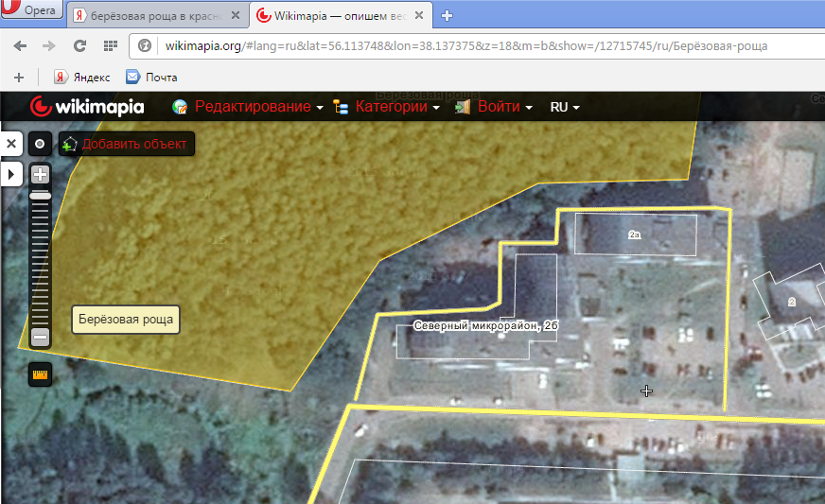Select the Wikimapia browser tab
Image resolution: width=825 pixels, height=504 pixels.
(341, 16)
